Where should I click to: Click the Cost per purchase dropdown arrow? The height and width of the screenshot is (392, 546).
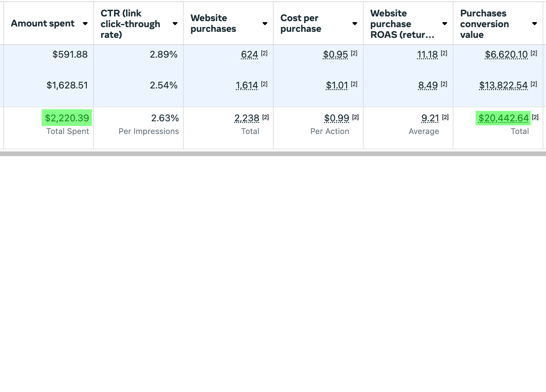[355, 24]
